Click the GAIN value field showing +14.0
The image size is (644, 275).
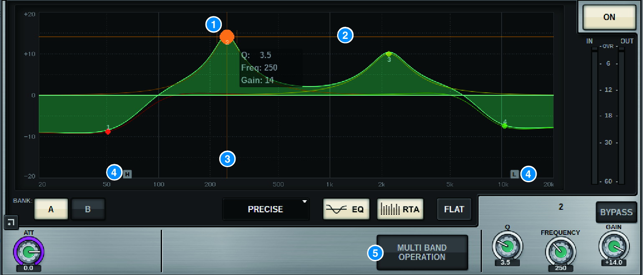(614, 264)
